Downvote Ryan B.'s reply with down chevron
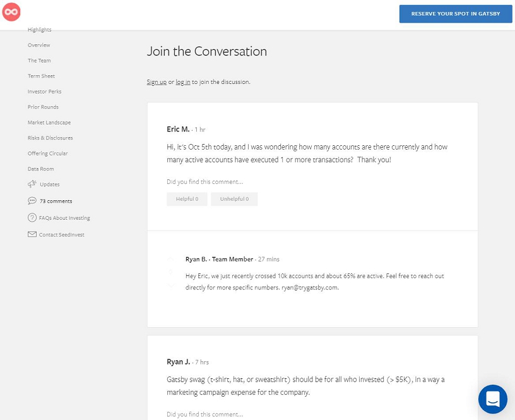Screen dimensions: 515x420 coord(170,286)
